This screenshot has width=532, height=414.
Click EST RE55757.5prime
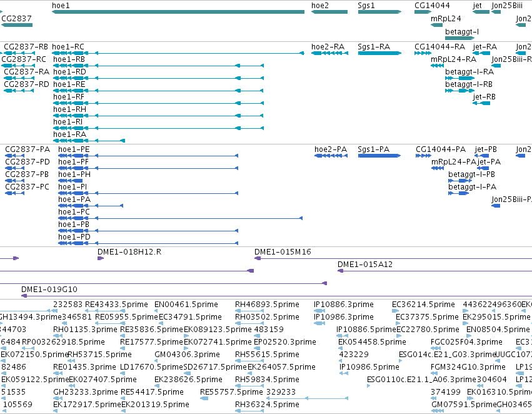pyautogui.click(x=231, y=392)
